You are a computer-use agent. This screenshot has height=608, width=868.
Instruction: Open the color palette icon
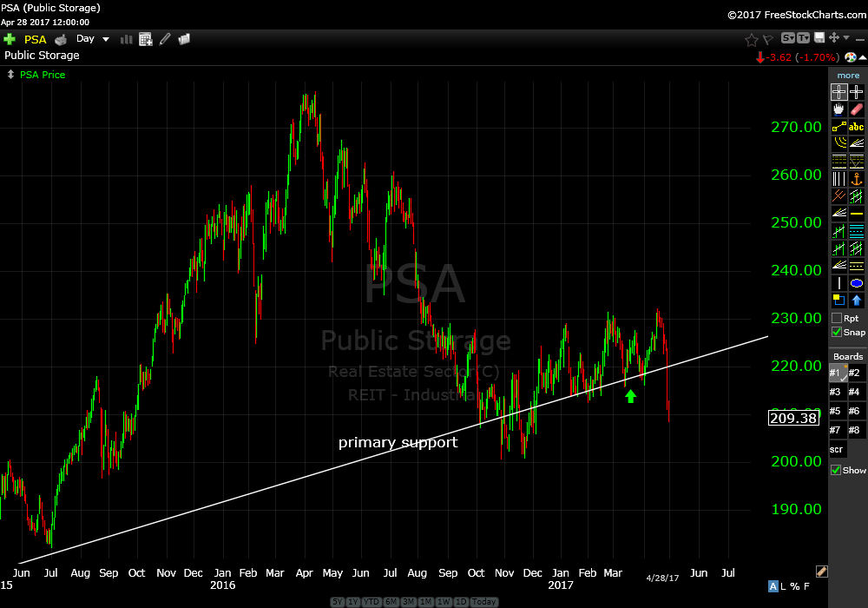click(x=850, y=56)
